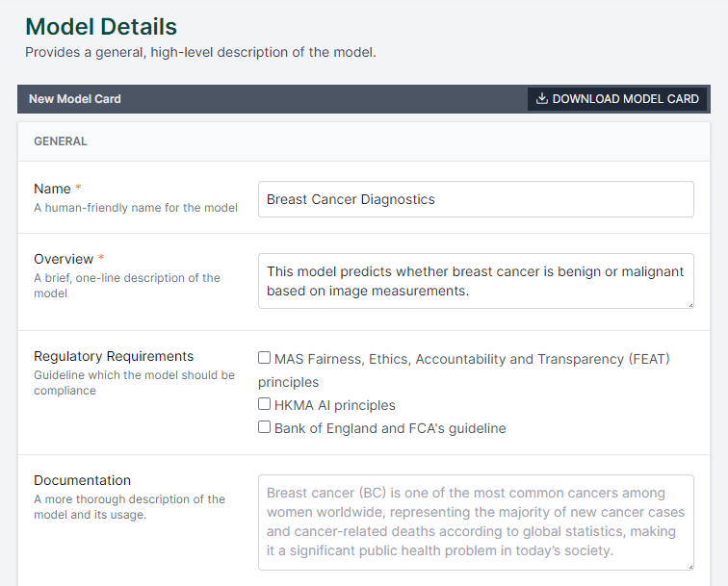Click the red asterisk next to Name
The image size is (728, 586).
(x=79, y=189)
